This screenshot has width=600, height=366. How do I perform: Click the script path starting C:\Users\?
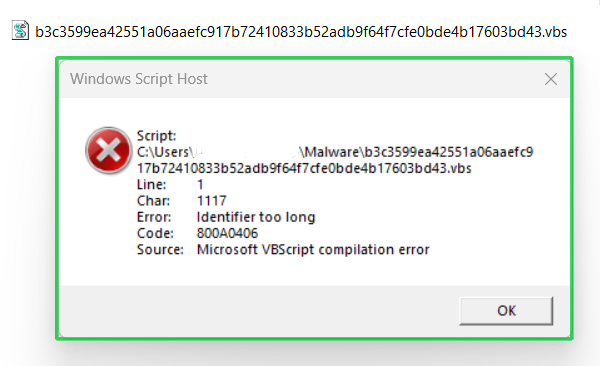pyautogui.click(x=335, y=152)
